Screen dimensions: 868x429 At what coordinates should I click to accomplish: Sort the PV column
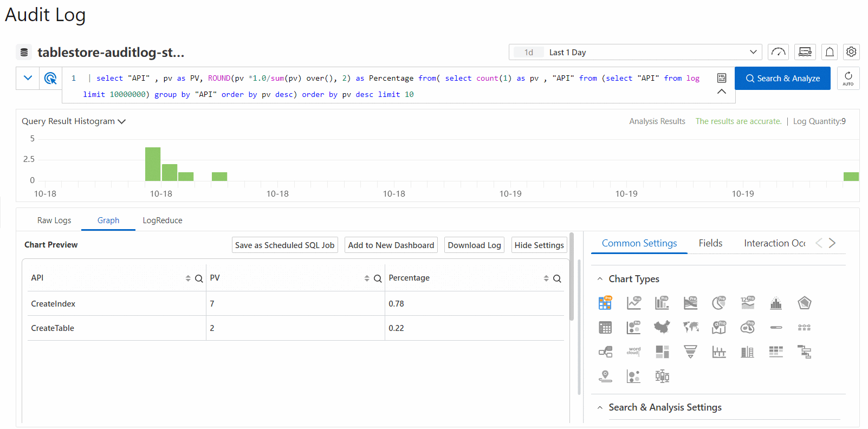(x=367, y=278)
